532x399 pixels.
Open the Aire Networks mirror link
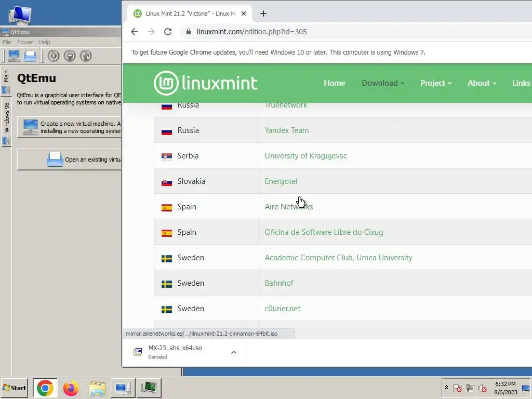[x=289, y=207]
